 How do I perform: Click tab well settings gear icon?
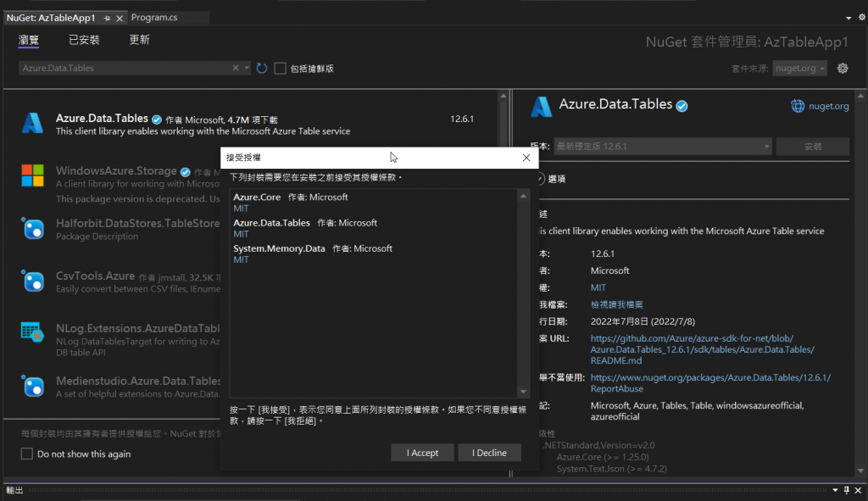pyautogui.click(x=862, y=17)
